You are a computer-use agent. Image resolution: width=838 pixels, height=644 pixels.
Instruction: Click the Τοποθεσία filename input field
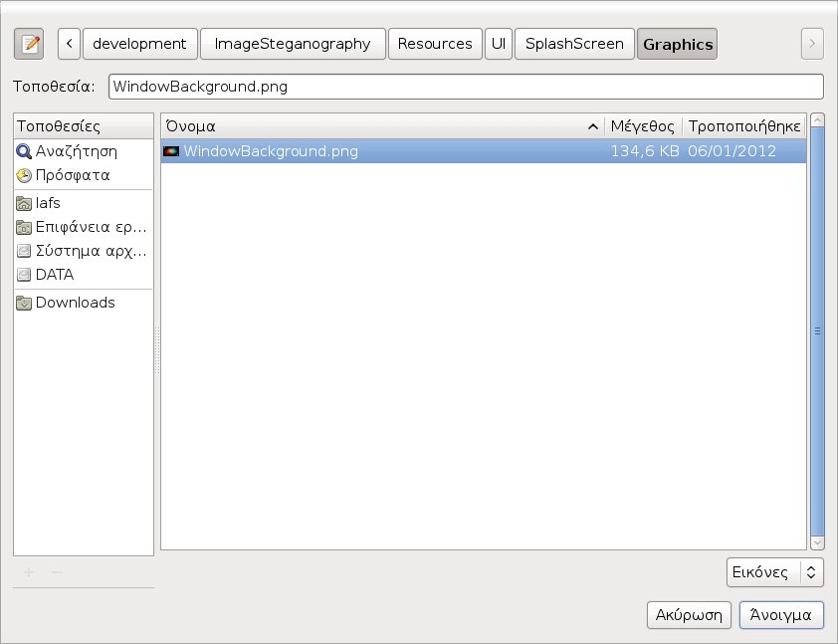[465, 87]
